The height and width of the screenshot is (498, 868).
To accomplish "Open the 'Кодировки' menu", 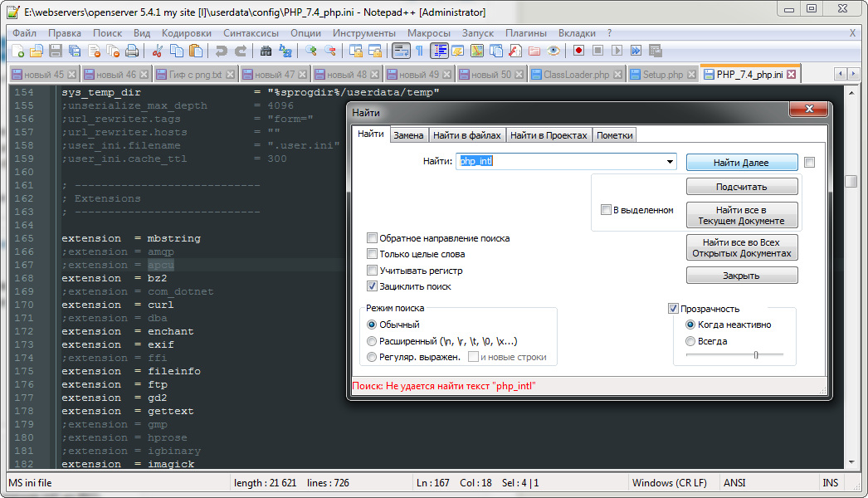I will (187, 33).
